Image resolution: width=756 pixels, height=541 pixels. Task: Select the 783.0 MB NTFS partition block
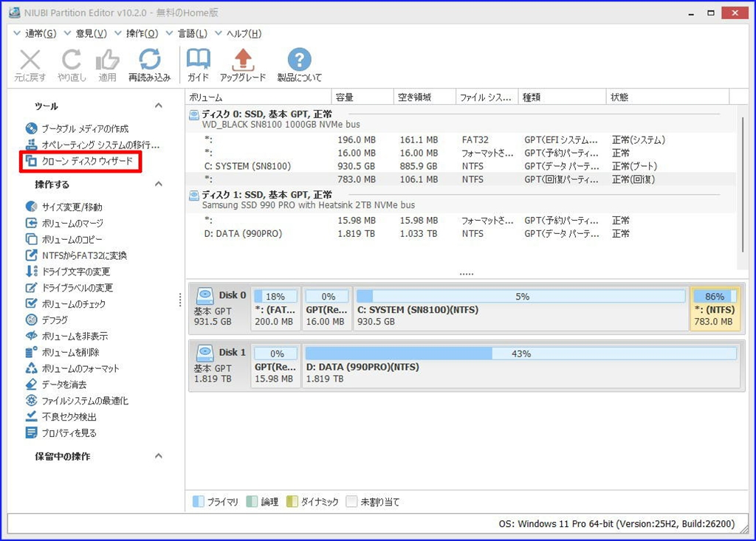coord(715,309)
